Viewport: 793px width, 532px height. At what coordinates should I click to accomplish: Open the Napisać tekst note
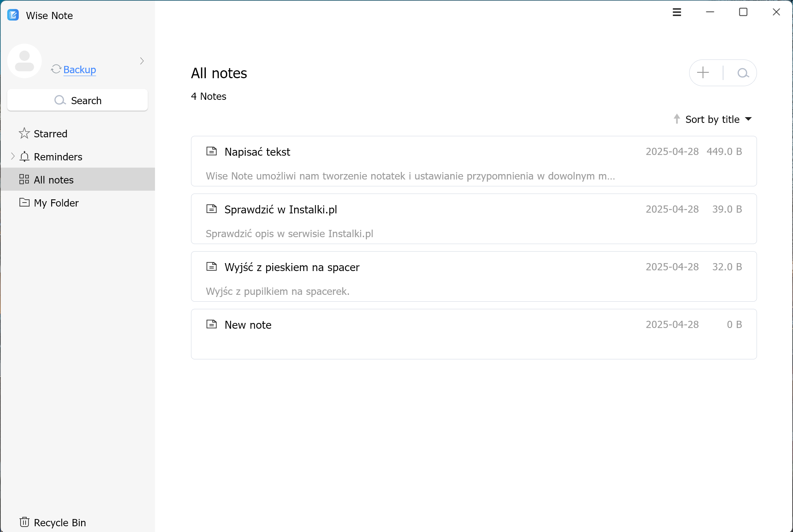[474, 161]
